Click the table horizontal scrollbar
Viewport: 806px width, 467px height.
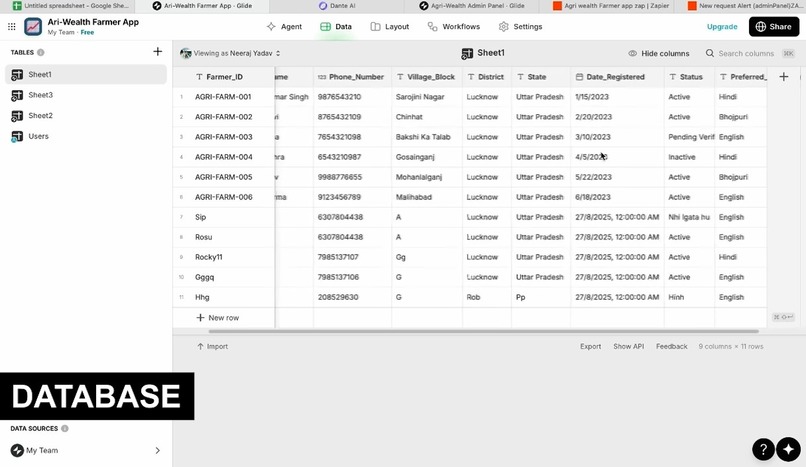coord(483,331)
